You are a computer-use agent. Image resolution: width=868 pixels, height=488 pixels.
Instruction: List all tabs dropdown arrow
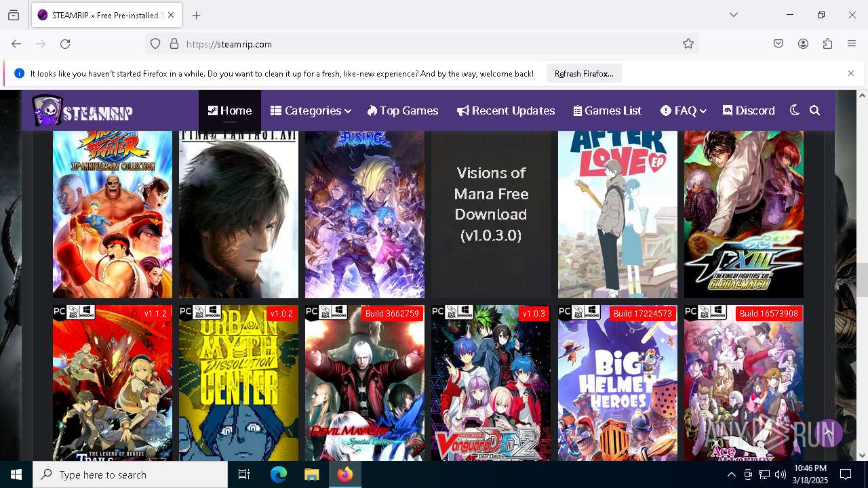pos(734,15)
